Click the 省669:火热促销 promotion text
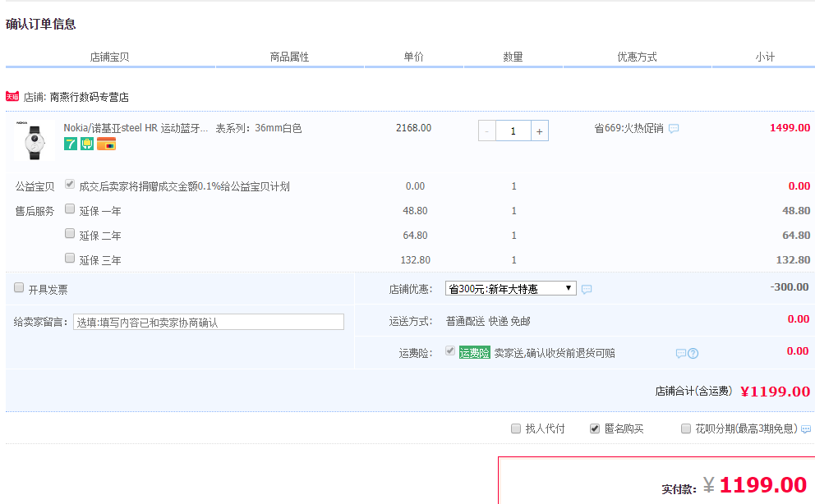The width and height of the screenshot is (815, 504). click(629, 128)
